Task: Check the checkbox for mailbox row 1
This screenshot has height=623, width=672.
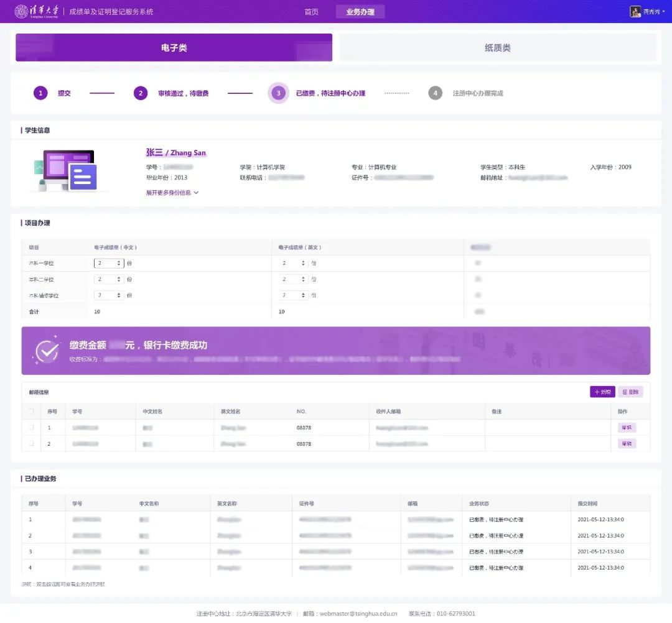Action: (x=31, y=428)
